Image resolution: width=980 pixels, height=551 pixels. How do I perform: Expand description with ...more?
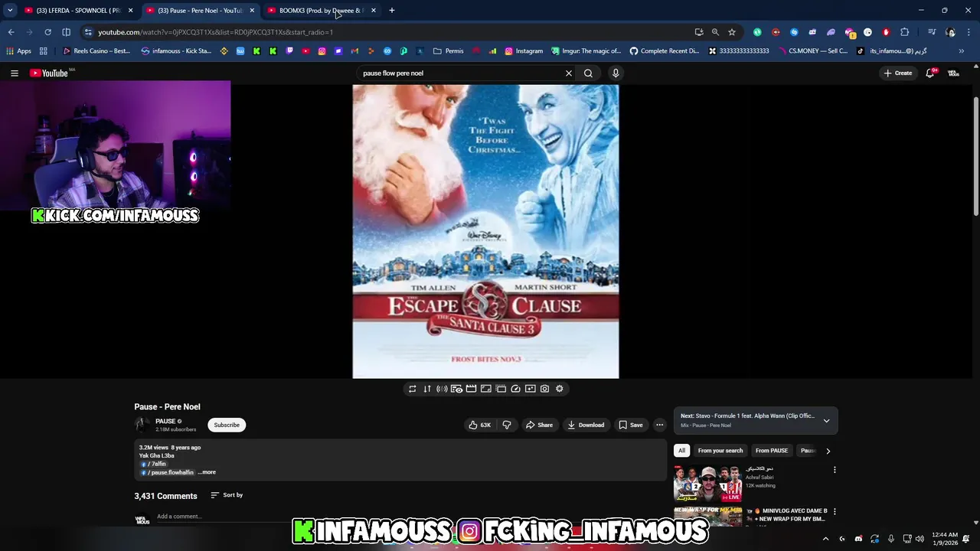[x=207, y=472]
